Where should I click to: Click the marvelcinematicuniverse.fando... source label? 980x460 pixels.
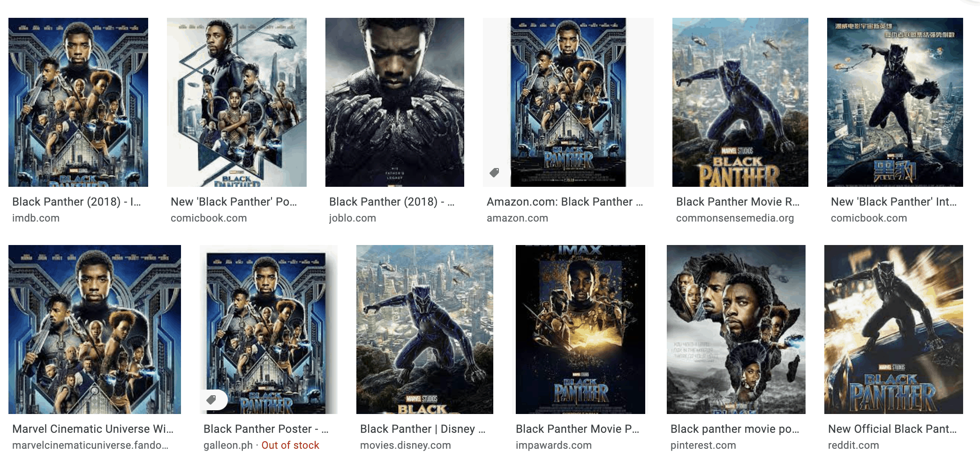pyautogui.click(x=90, y=445)
